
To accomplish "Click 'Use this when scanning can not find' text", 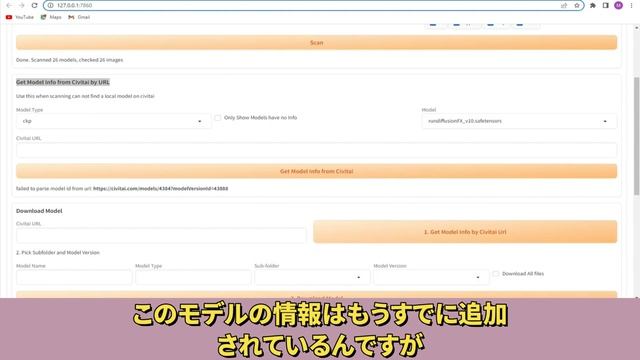I will coord(85,96).
